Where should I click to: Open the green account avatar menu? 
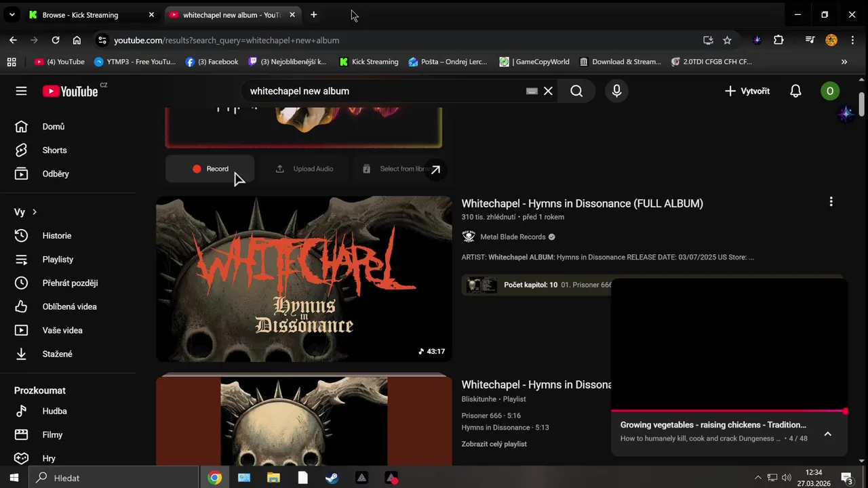(830, 91)
